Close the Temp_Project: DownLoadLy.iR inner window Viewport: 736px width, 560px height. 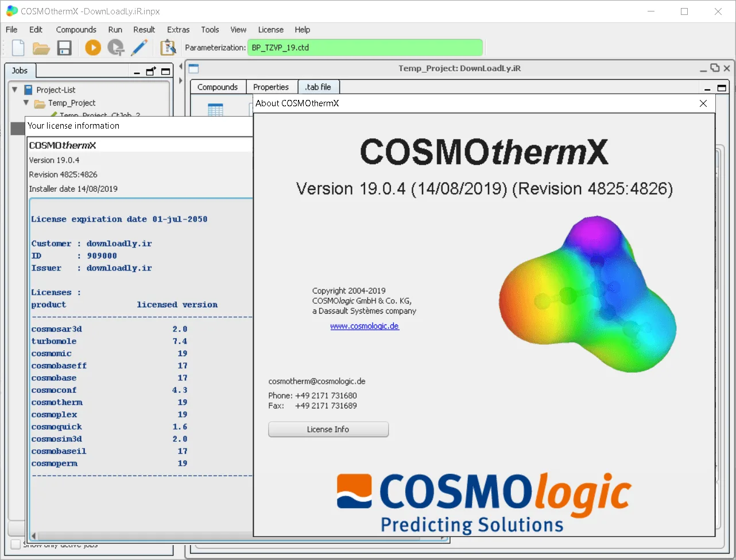click(x=727, y=68)
